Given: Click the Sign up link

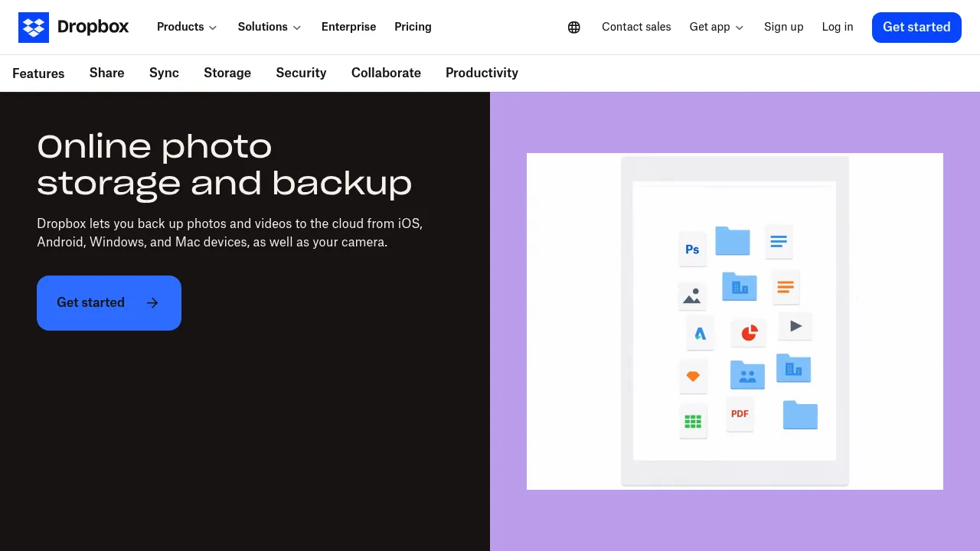Looking at the screenshot, I should 783,27.
